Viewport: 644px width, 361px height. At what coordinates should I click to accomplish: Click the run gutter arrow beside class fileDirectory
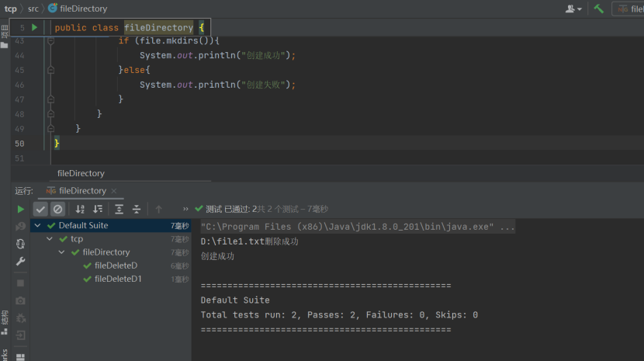pyautogui.click(x=35, y=28)
